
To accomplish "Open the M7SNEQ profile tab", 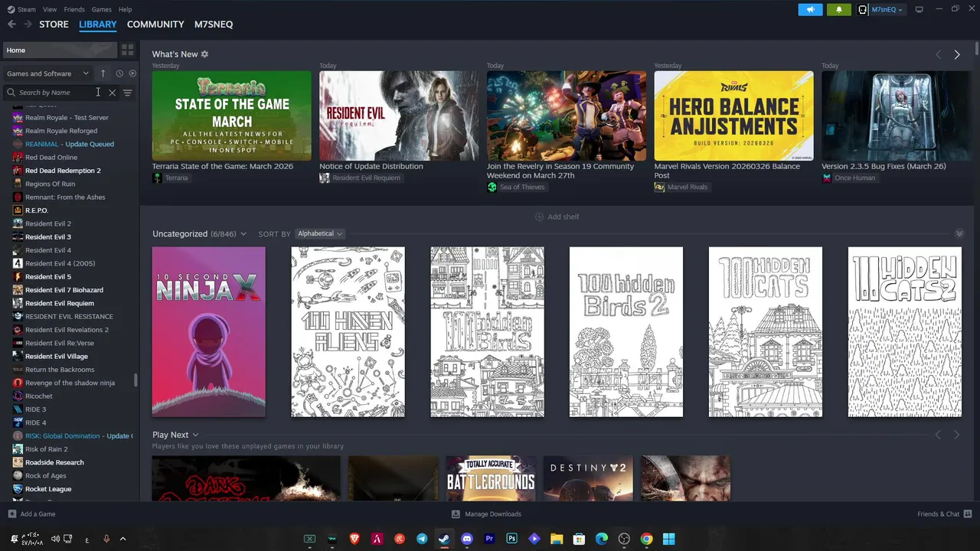I will [x=214, y=24].
